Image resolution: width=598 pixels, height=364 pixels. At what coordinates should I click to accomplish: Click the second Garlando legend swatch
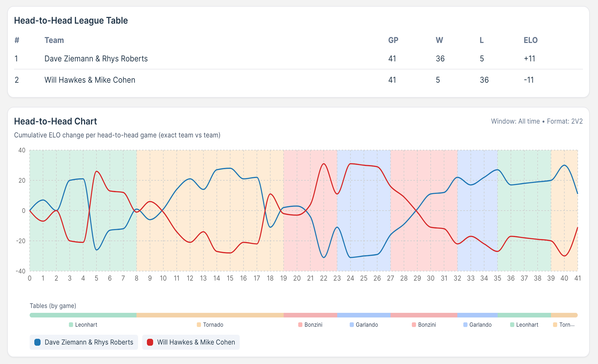[465, 325]
